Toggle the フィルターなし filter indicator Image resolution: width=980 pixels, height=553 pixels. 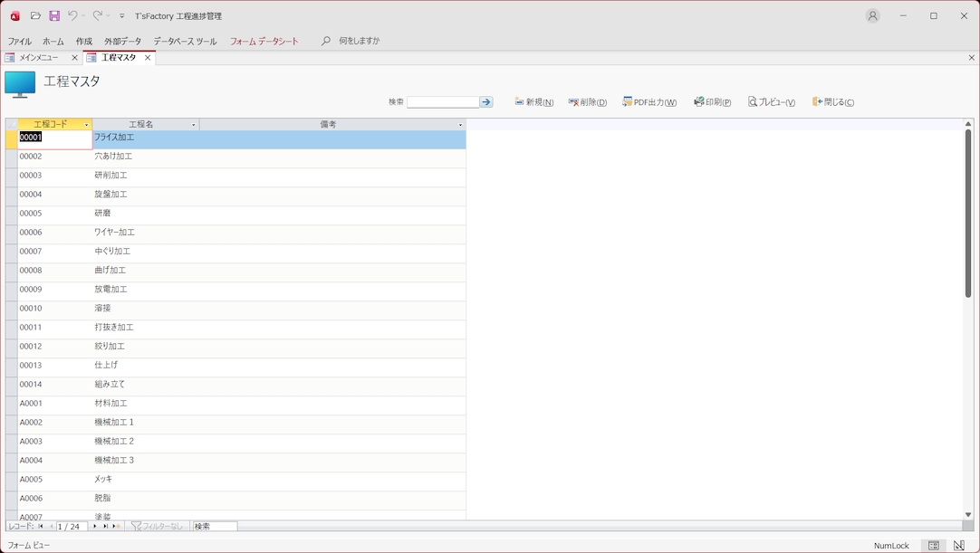[x=158, y=526]
